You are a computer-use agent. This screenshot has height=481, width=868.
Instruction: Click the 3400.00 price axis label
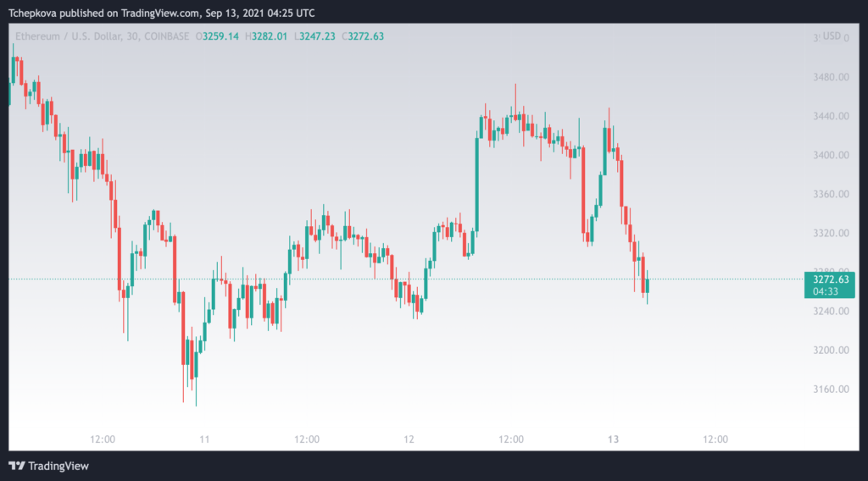(x=831, y=155)
